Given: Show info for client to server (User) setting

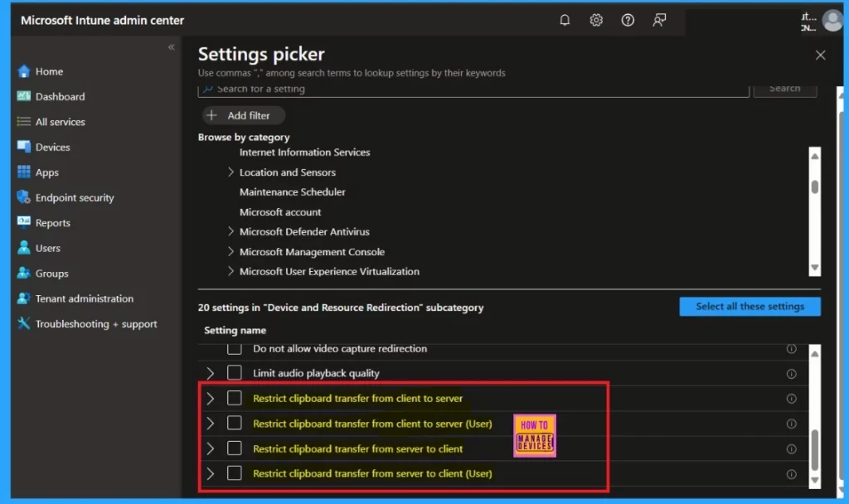Looking at the screenshot, I should (791, 424).
